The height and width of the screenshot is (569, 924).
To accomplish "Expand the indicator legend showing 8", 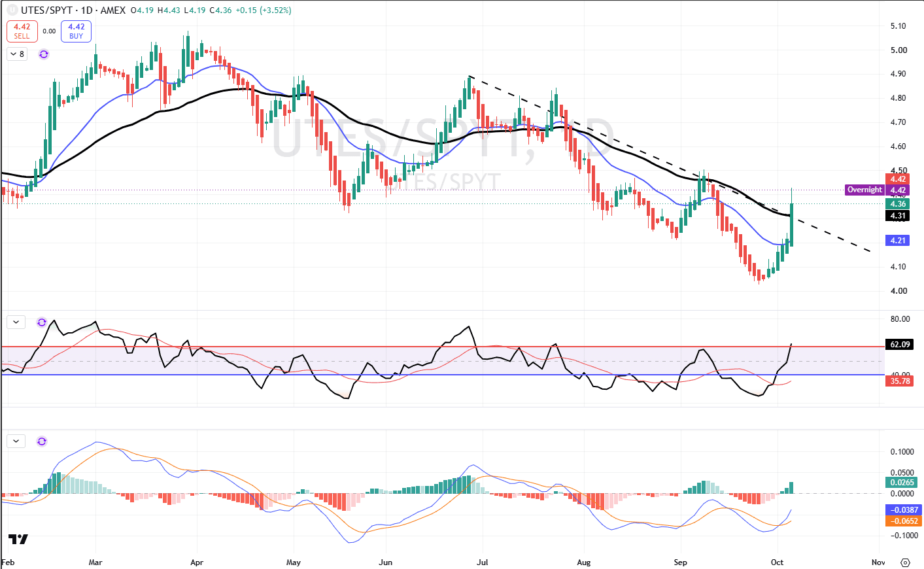I will pyautogui.click(x=18, y=54).
